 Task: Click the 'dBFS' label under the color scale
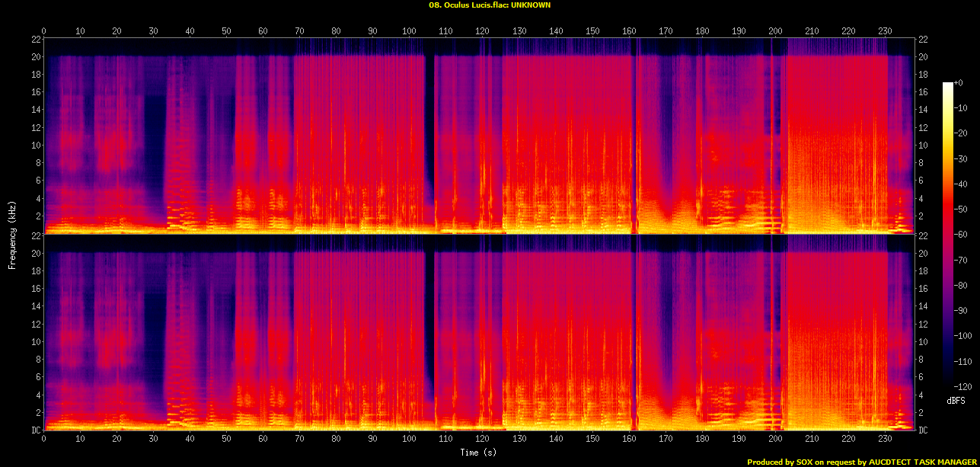pyautogui.click(x=956, y=400)
